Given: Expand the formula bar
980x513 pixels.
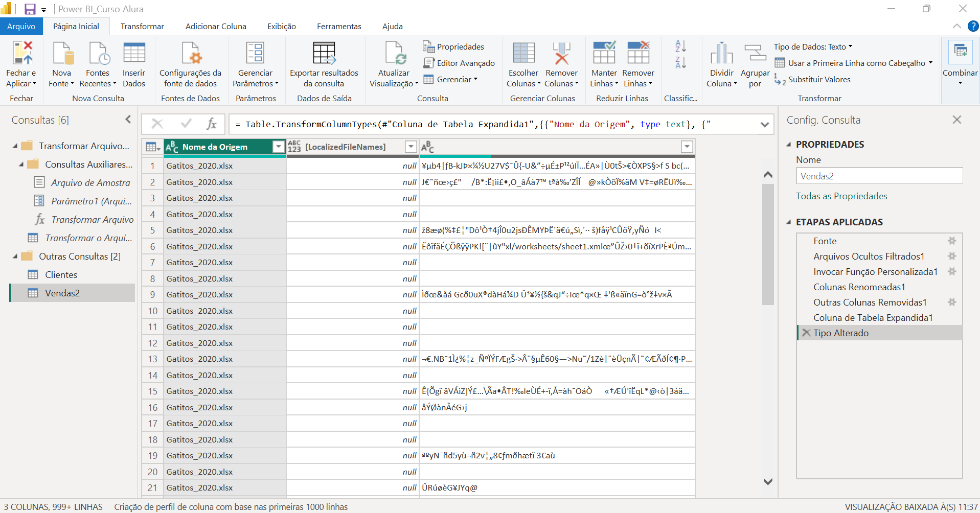Looking at the screenshot, I should click(x=765, y=125).
